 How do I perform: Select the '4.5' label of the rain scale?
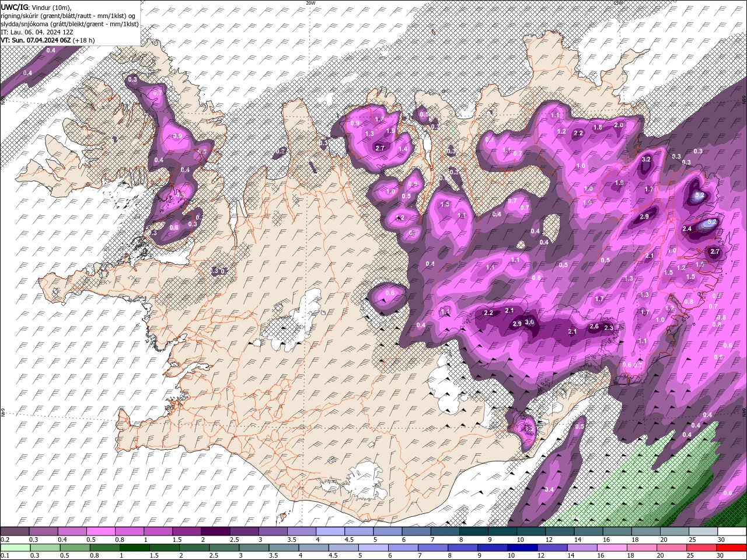[333, 556]
